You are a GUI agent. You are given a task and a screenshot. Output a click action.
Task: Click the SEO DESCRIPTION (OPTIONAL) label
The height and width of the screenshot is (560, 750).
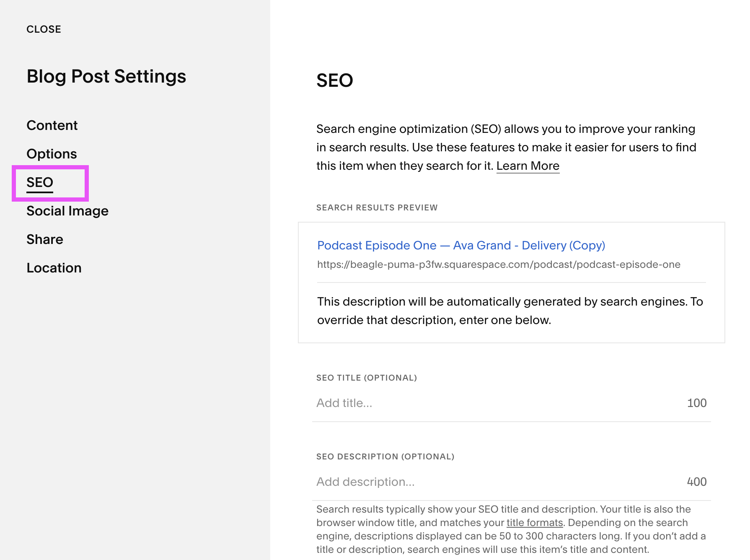pyautogui.click(x=385, y=456)
